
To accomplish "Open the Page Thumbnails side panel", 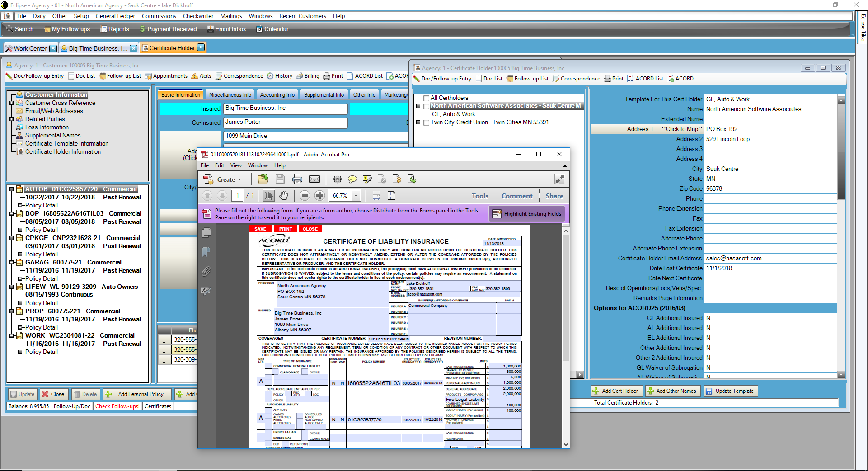I will [x=206, y=232].
